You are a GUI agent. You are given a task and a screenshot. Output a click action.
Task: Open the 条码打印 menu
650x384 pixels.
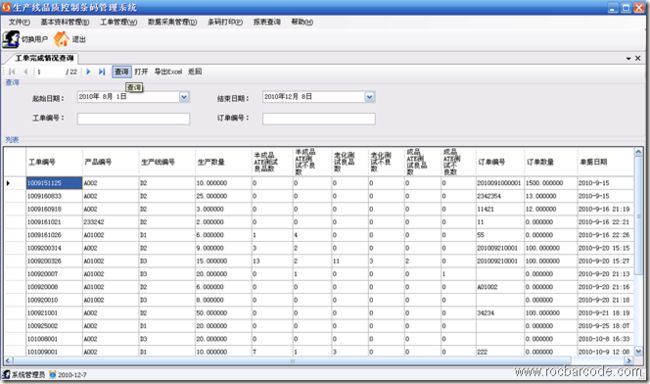pos(225,22)
